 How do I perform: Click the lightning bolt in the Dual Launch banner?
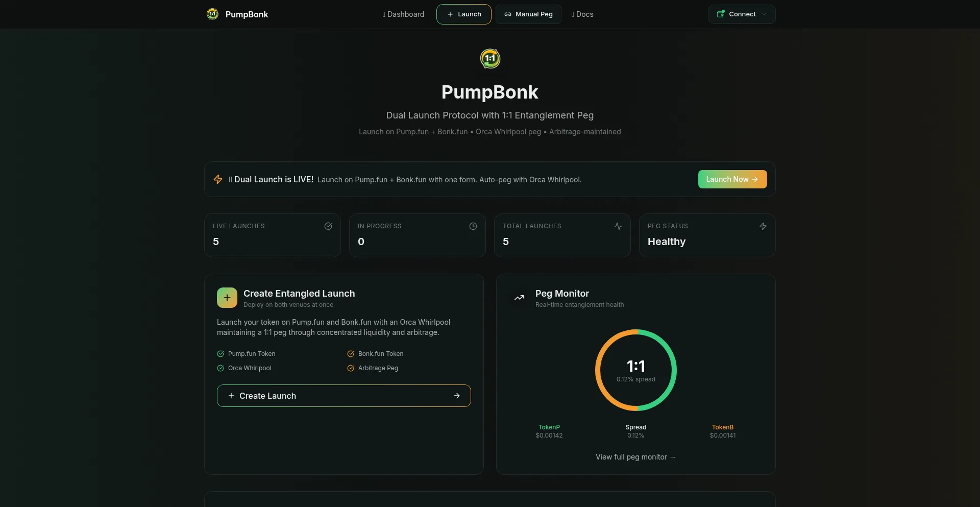[x=218, y=179]
